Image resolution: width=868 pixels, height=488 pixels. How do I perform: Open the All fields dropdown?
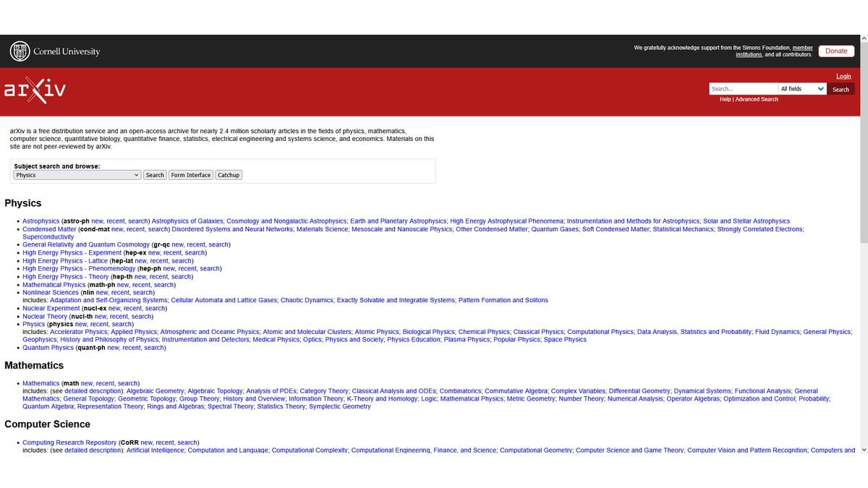click(803, 89)
